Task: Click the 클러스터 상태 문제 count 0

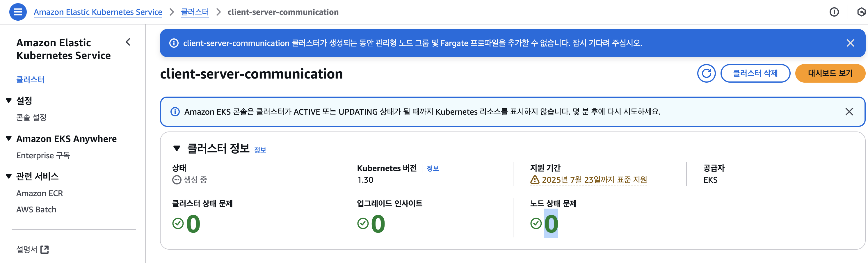Action: pos(193,223)
